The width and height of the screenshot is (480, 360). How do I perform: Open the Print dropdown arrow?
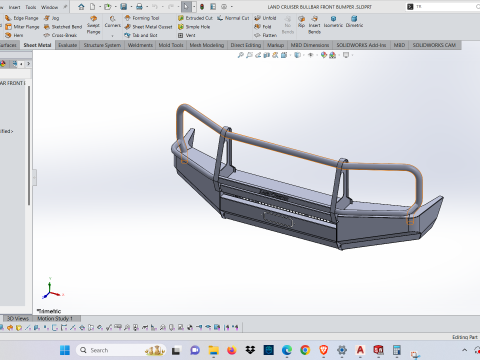coord(147,7)
